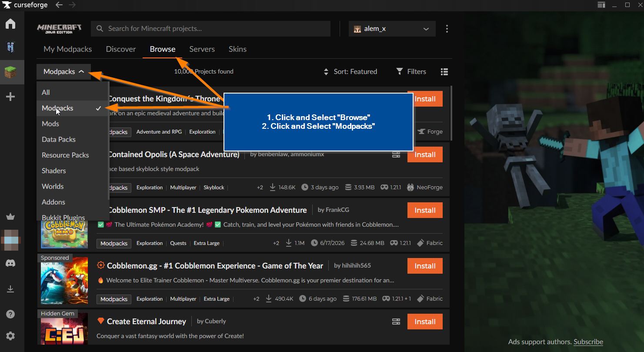Select Addons in the category list
Image resolution: width=644 pixels, height=352 pixels.
pyautogui.click(x=73, y=202)
